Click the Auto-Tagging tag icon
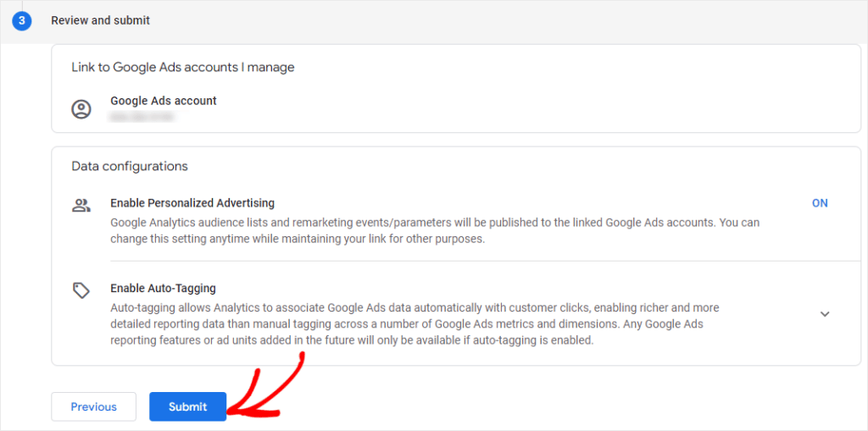Viewport: 868px width, 431px height. pyautogui.click(x=81, y=290)
